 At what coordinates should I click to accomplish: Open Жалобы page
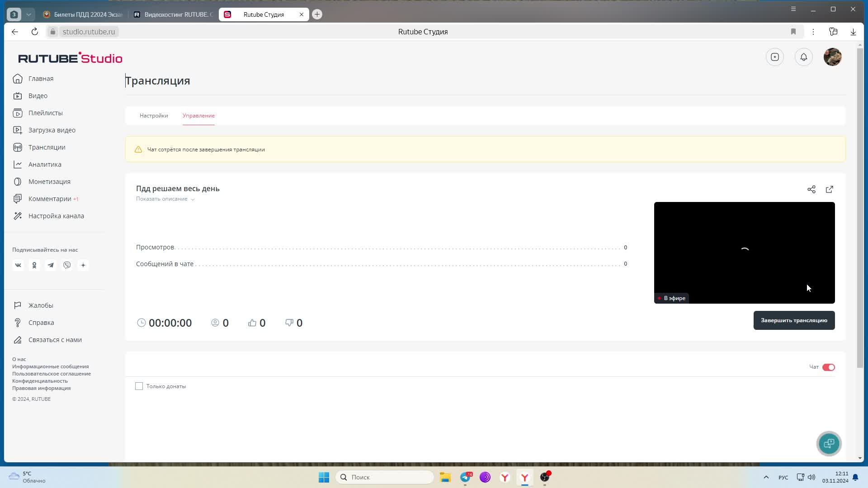[33, 305]
